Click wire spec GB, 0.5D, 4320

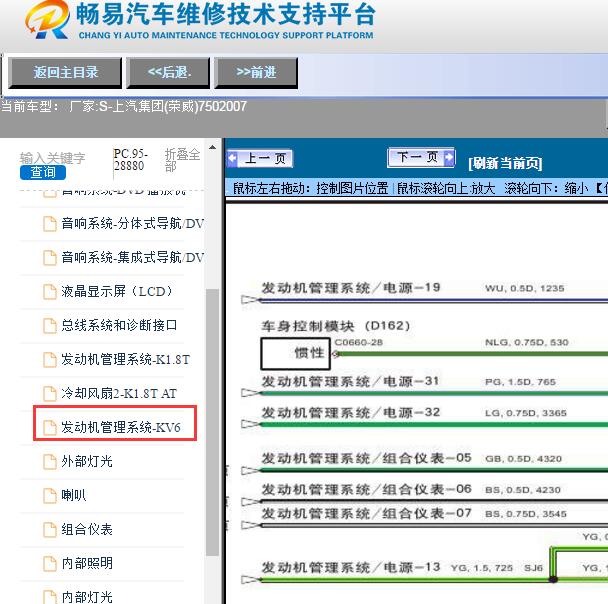click(x=523, y=459)
